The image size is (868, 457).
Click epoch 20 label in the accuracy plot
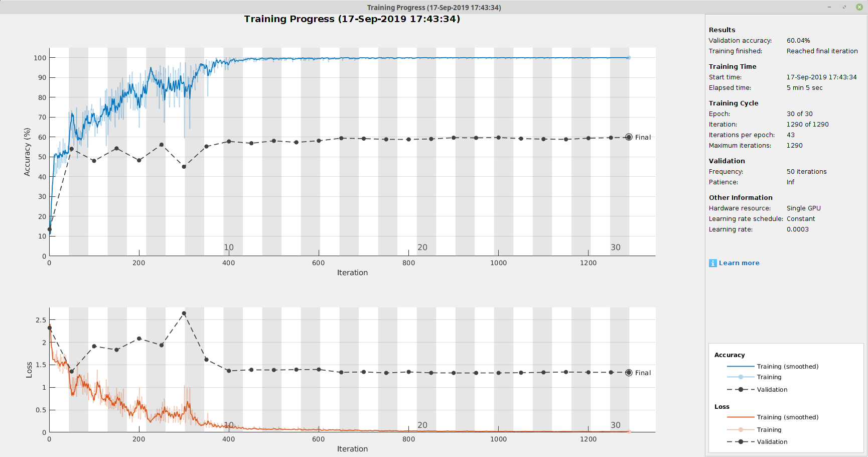422,247
